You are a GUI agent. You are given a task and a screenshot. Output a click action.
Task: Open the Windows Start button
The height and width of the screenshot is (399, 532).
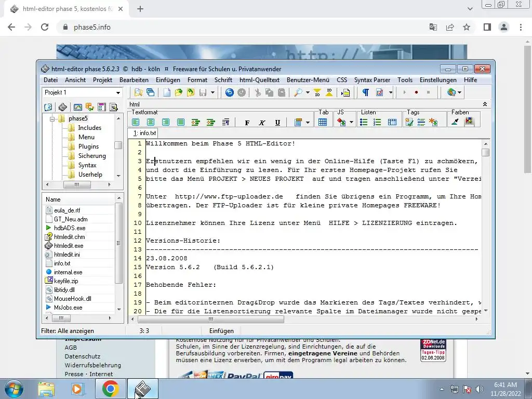click(14, 389)
